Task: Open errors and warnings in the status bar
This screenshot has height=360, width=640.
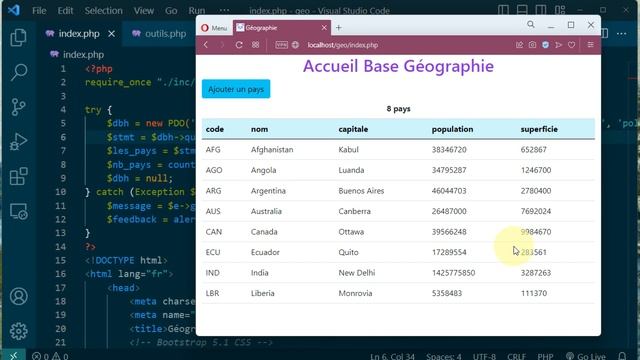Action: coord(50,356)
